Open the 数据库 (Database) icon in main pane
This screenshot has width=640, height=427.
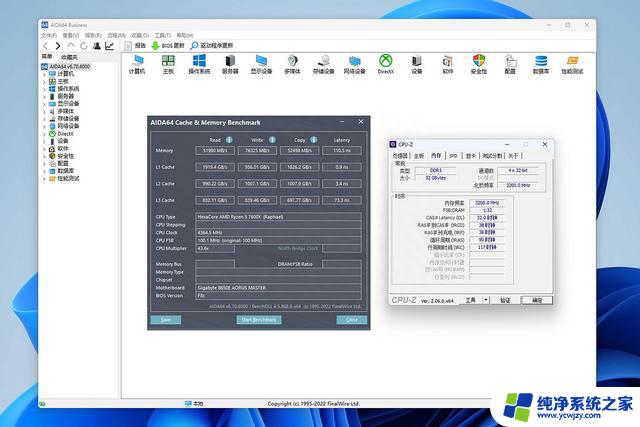tap(541, 64)
